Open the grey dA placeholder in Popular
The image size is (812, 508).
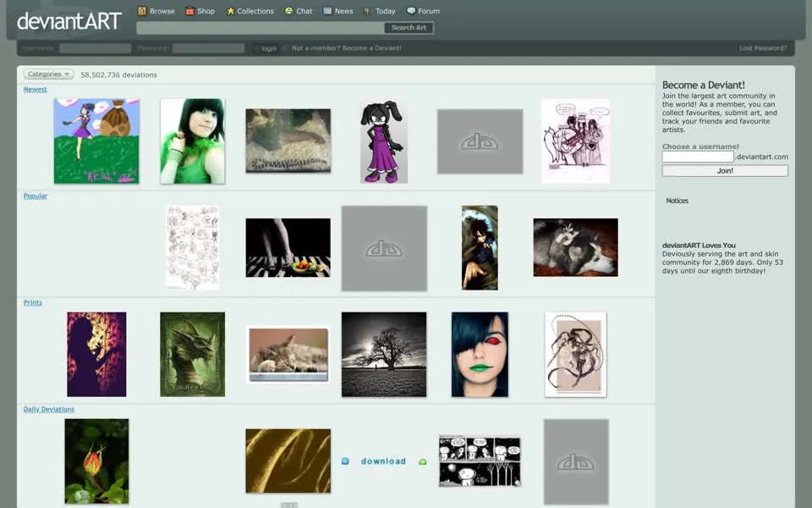(x=384, y=248)
